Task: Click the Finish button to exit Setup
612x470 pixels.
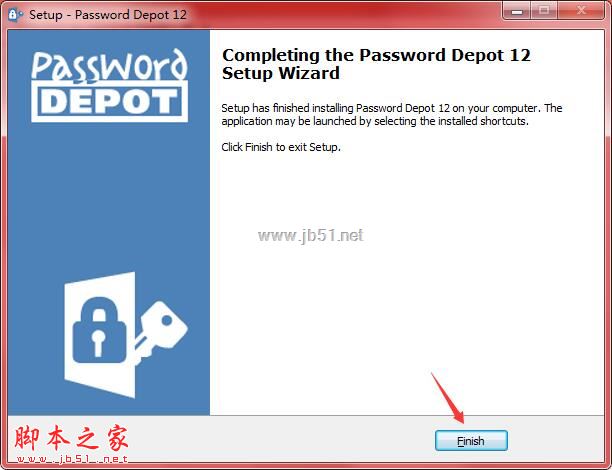Action: pyautogui.click(x=471, y=441)
